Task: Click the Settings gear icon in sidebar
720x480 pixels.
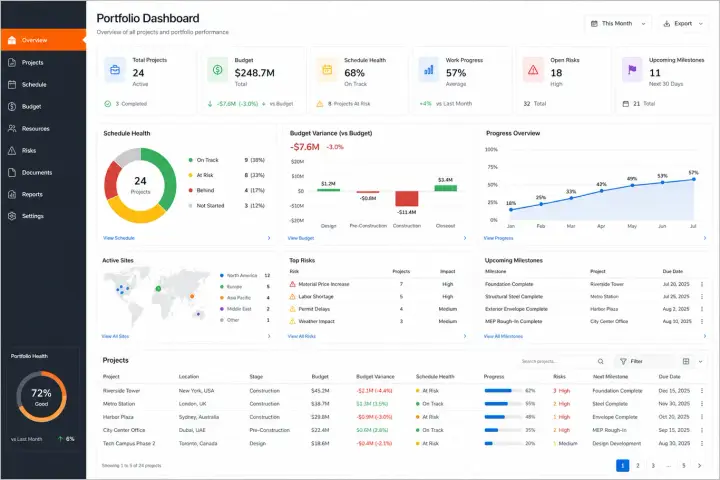Action: tap(12, 216)
